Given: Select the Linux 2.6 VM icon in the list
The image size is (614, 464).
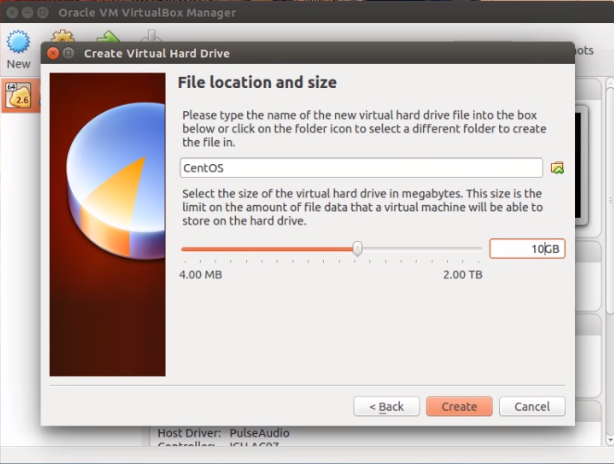Looking at the screenshot, I should click(18, 95).
